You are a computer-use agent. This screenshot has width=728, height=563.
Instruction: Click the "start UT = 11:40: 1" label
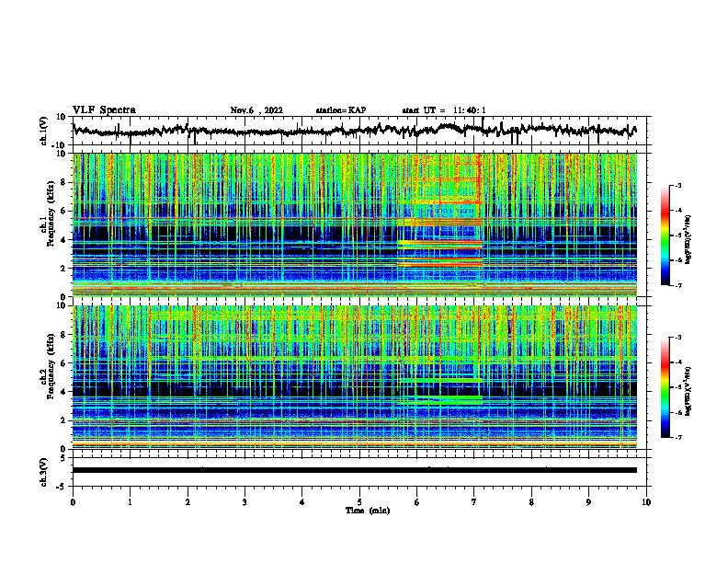(x=444, y=110)
